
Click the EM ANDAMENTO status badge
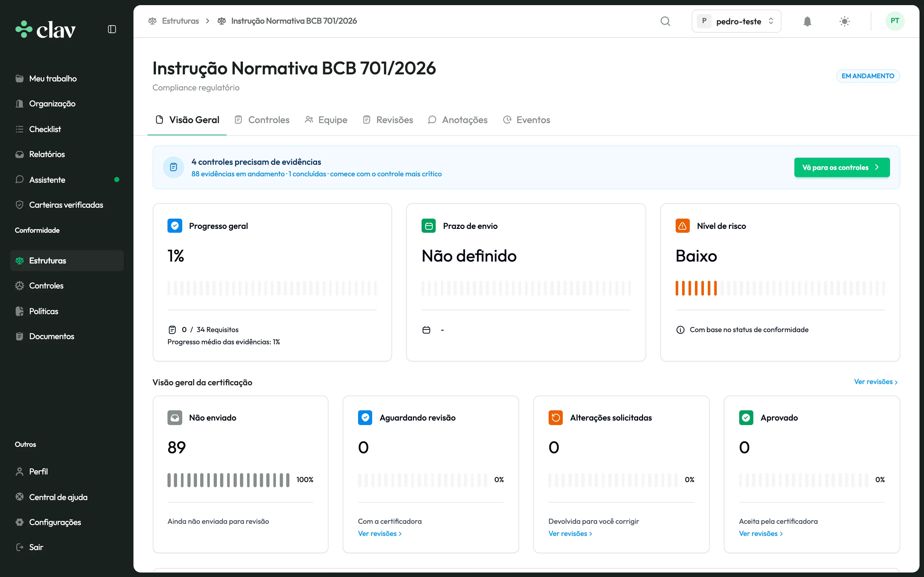(x=868, y=76)
